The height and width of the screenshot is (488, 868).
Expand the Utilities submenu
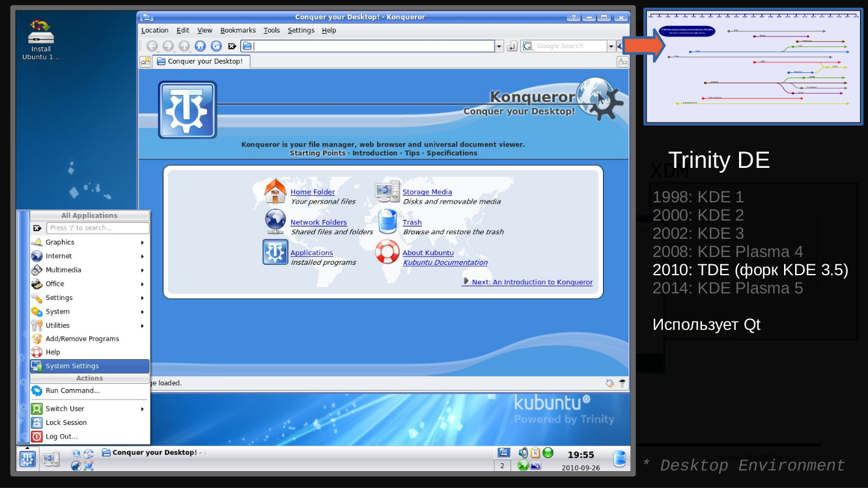pos(90,325)
